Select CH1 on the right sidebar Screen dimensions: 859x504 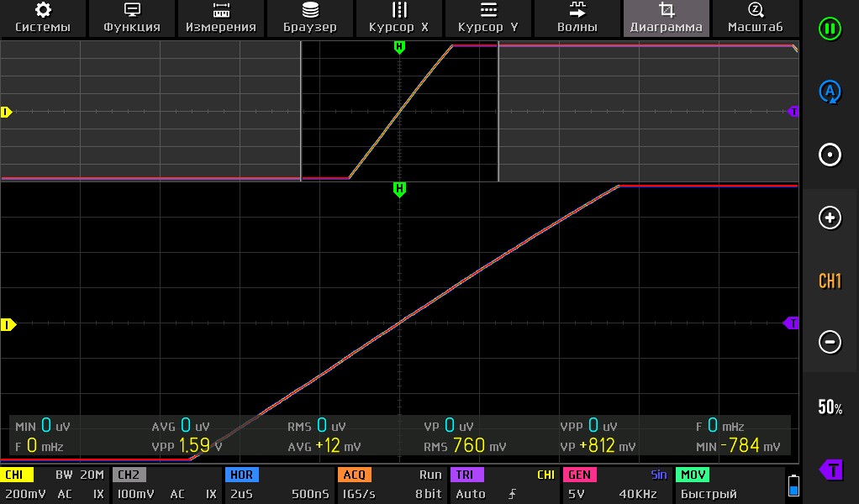[830, 281]
